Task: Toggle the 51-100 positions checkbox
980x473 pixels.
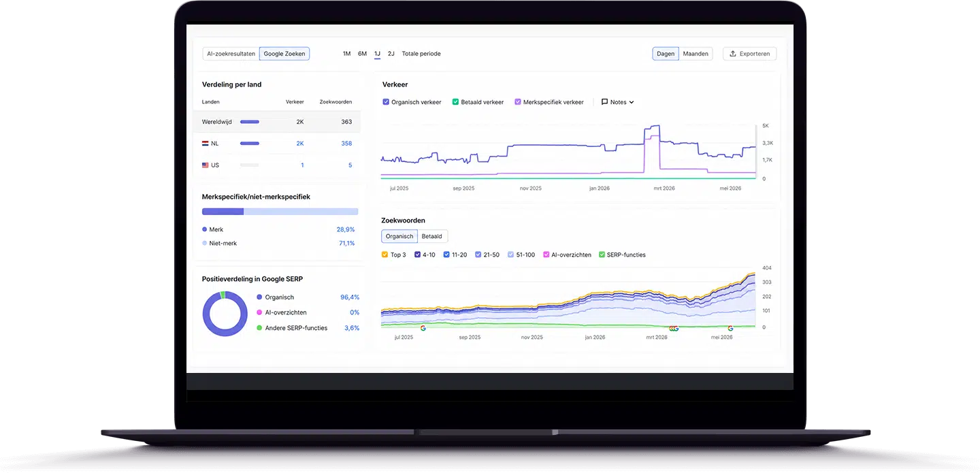Action: tap(510, 255)
